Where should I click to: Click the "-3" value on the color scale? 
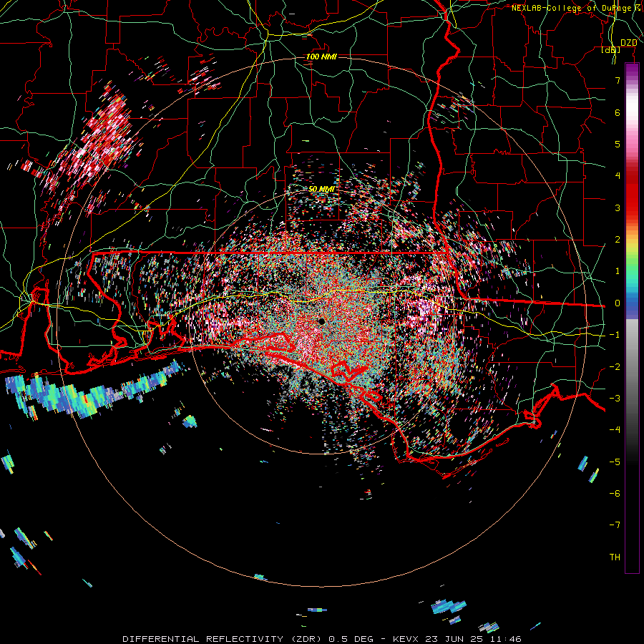(x=615, y=399)
